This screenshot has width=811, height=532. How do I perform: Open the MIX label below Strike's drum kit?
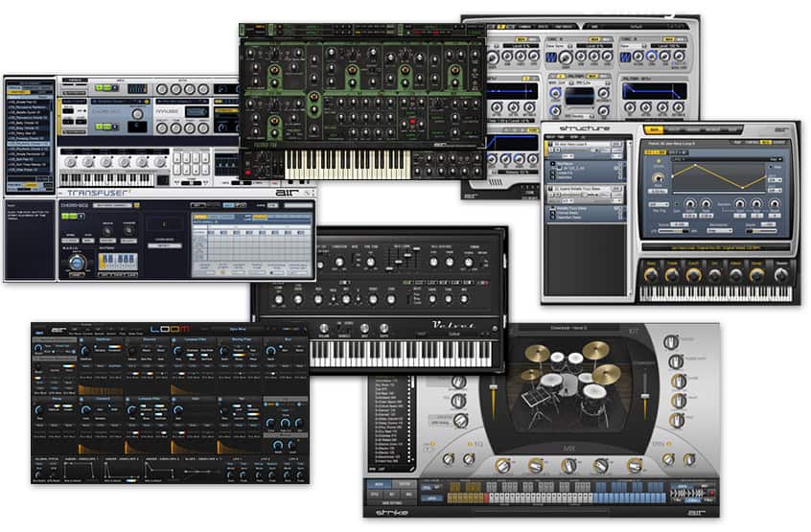click(x=568, y=449)
